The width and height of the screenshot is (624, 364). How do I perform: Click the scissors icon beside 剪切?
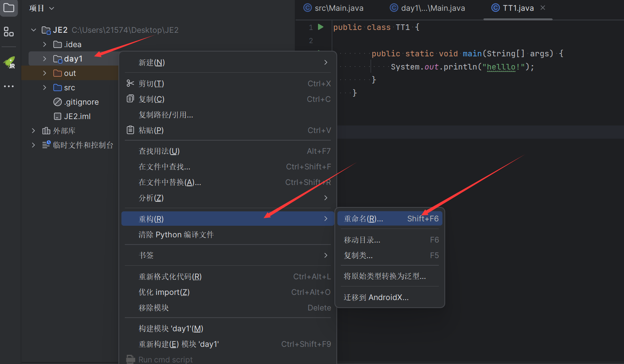pyautogui.click(x=130, y=83)
